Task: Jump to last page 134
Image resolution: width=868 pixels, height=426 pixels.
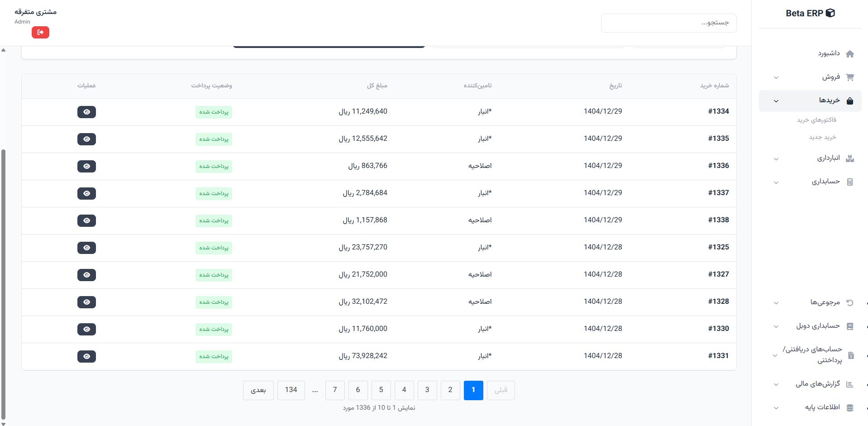Action: 291,390
